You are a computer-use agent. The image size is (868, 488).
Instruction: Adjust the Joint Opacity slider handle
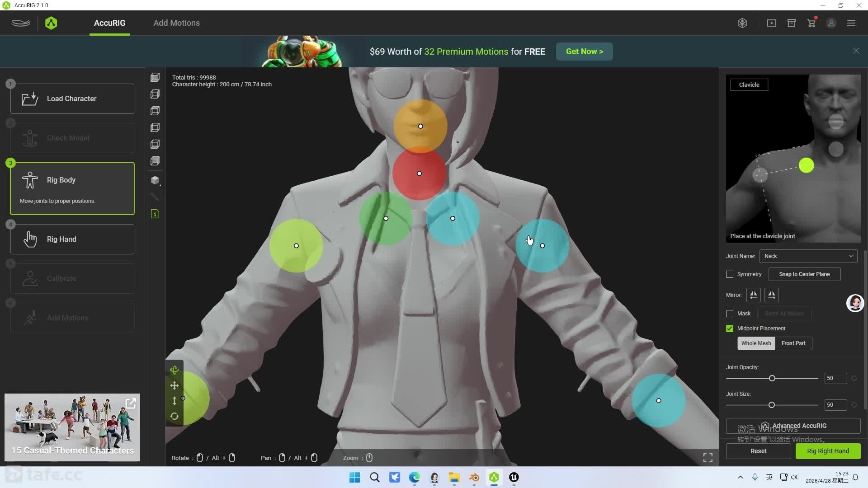pos(772,378)
